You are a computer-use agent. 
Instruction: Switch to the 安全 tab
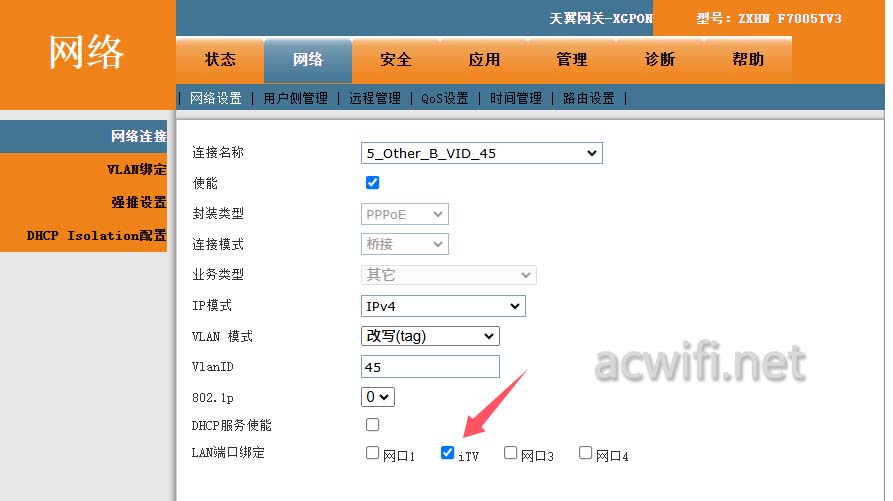click(x=396, y=60)
